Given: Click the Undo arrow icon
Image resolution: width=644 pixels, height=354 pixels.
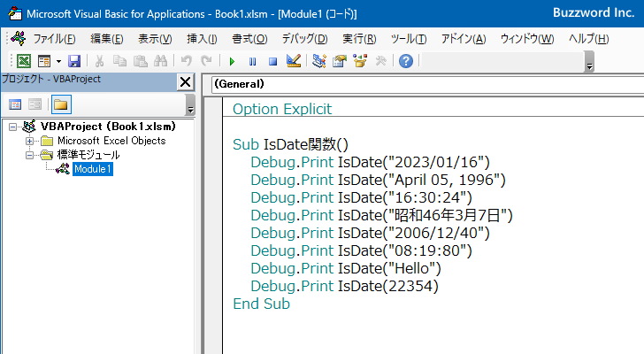Looking at the screenshot, I should pos(186,61).
